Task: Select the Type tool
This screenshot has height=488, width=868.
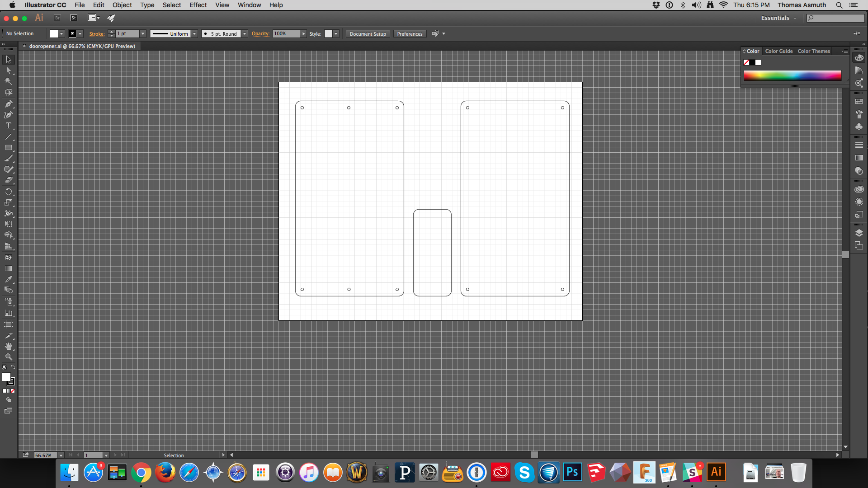Action: point(9,126)
